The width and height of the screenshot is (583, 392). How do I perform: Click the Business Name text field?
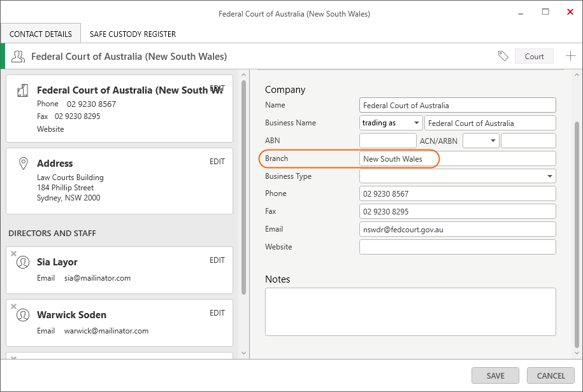(x=491, y=123)
